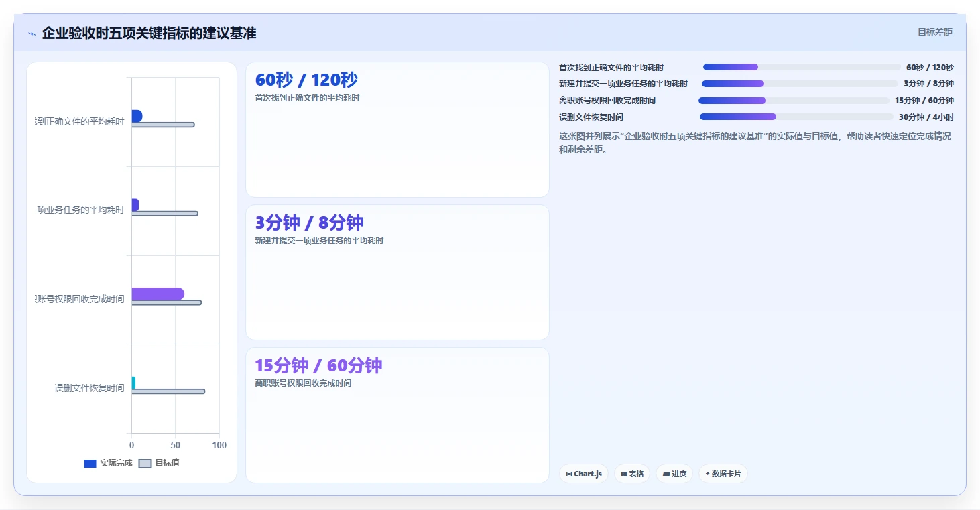Click the chart y-axis label 误删文件恢复时间
Viewport: 980px width, 510px height.
pos(89,388)
